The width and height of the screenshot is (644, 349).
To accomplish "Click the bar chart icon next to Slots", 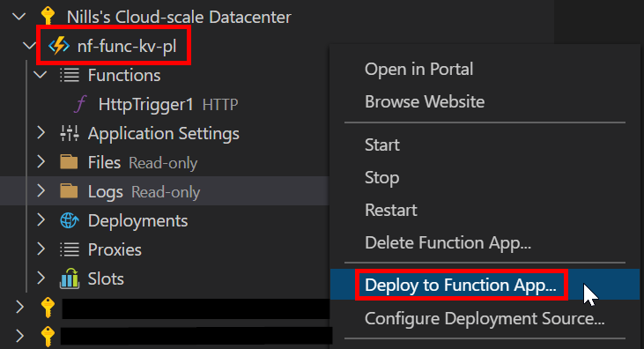I will (x=70, y=278).
